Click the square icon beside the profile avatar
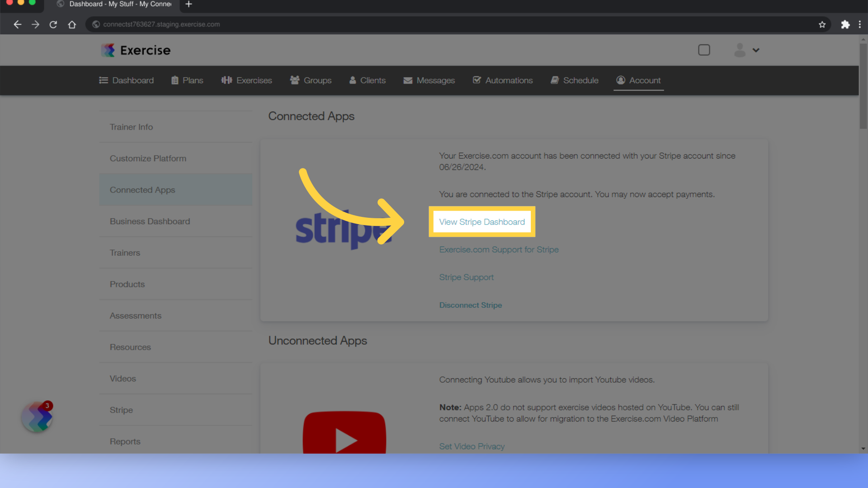 (x=704, y=50)
